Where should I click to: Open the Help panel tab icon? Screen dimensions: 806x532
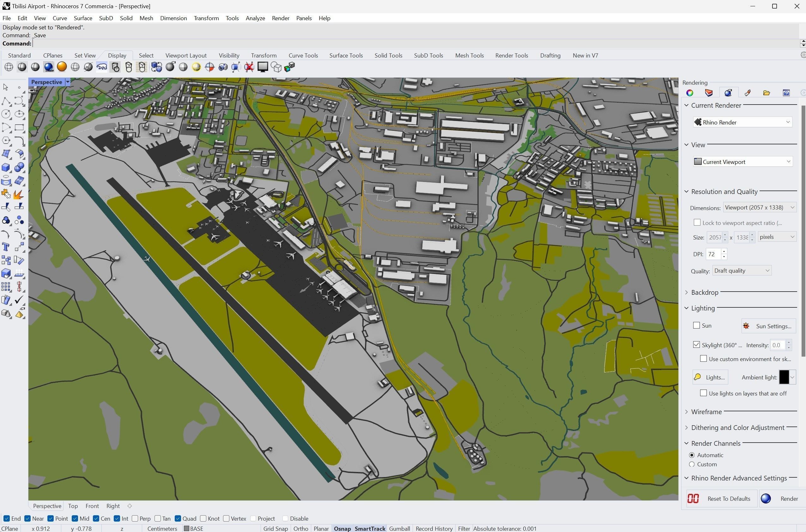coord(786,93)
